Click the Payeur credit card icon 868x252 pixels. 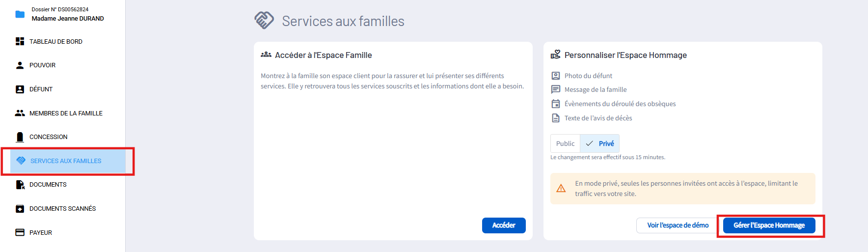[20, 232]
